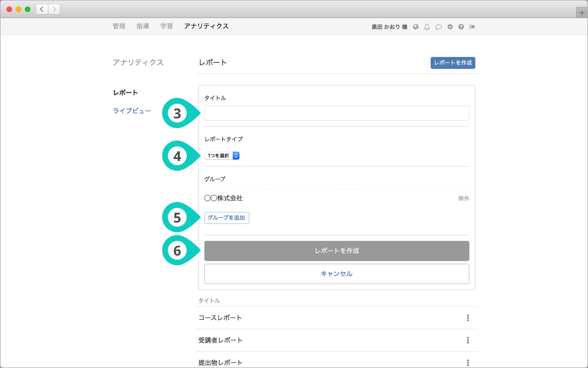Image resolution: width=588 pixels, height=368 pixels.
Task: Click the タイトル text input field
Action: [337, 113]
